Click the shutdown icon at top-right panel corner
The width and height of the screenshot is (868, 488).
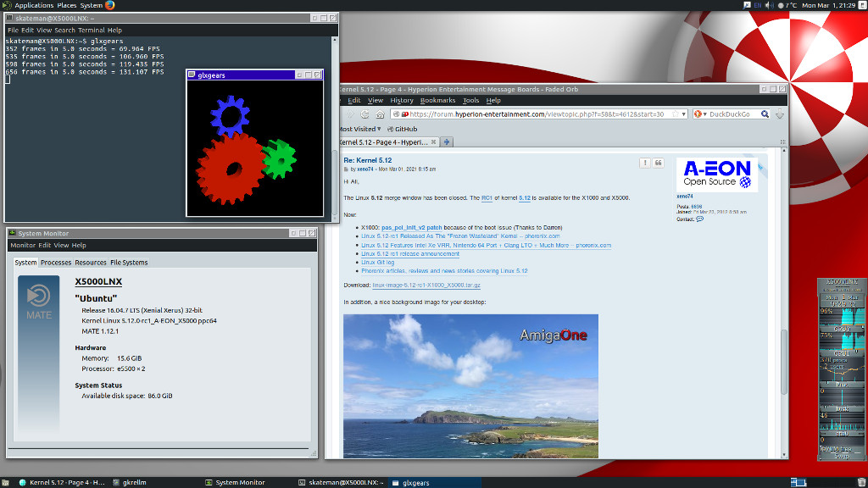point(862,5)
